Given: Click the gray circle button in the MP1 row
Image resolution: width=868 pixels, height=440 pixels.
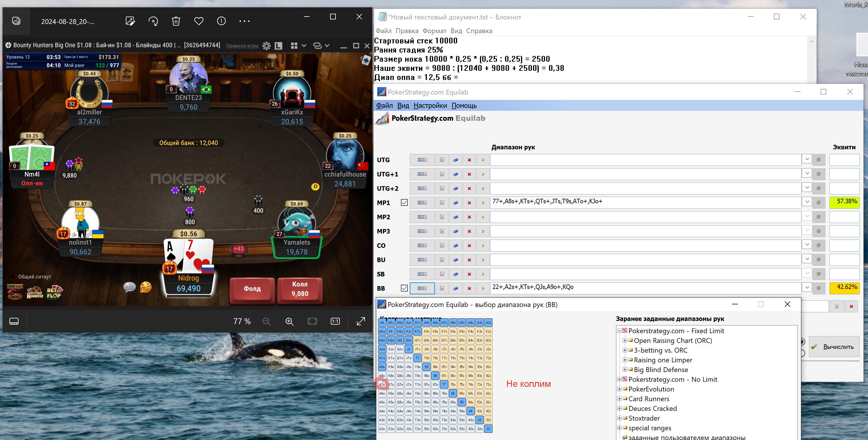Looking at the screenshot, I should point(819,203).
